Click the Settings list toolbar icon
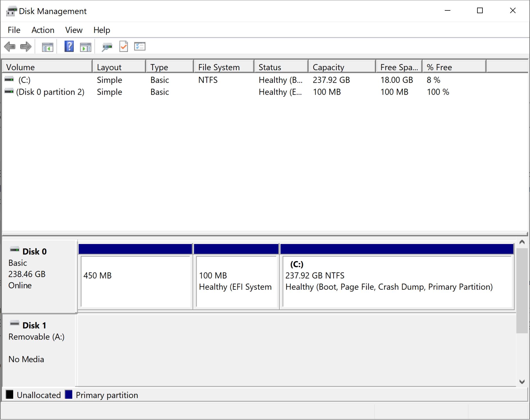Screen dimensions: 530x420 (x=140, y=46)
